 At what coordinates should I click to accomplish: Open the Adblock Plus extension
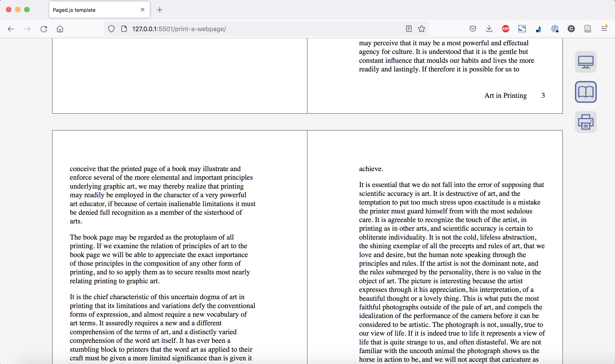point(505,29)
